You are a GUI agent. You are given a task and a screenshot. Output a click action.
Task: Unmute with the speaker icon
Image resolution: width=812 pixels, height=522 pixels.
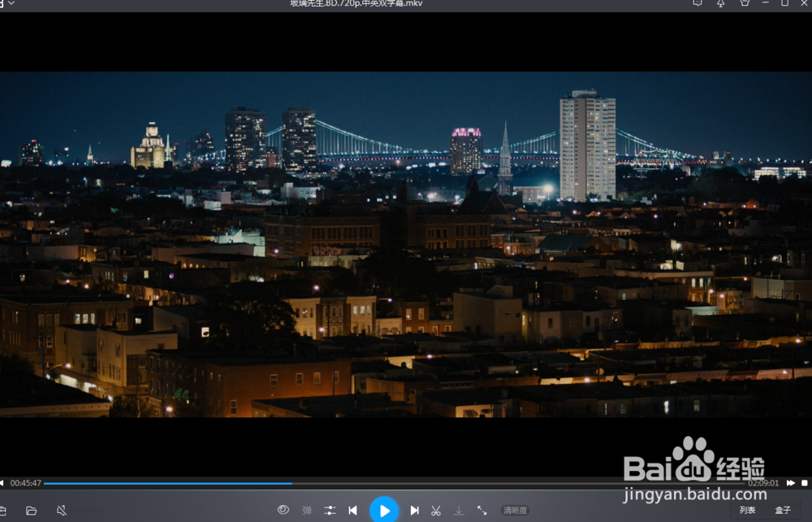point(62,511)
